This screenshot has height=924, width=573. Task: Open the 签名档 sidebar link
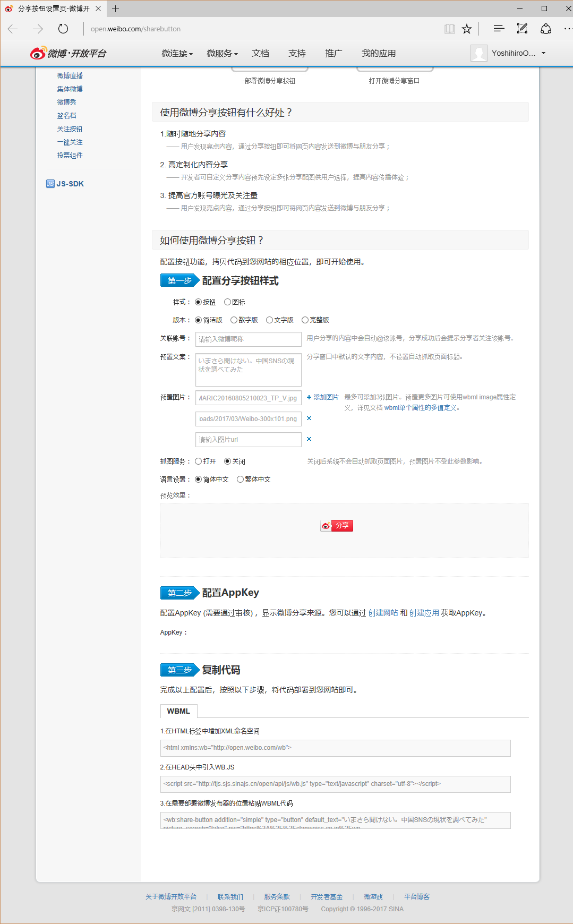coord(67,115)
